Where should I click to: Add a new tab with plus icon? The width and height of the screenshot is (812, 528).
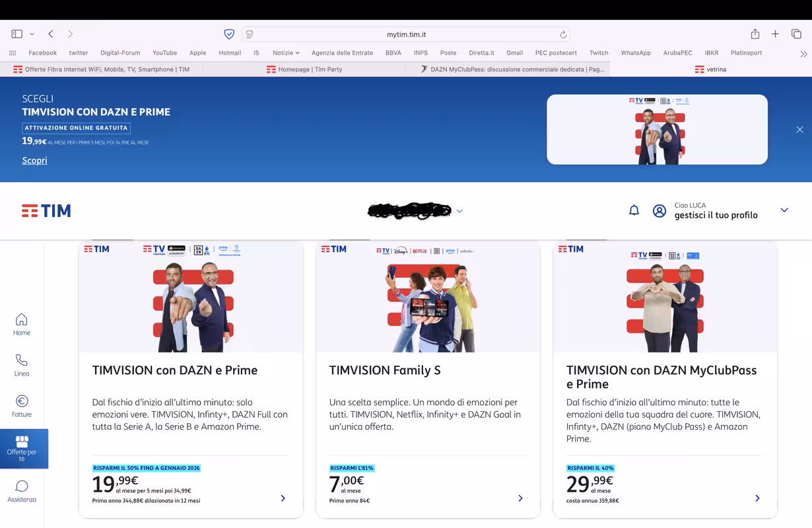click(x=776, y=34)
